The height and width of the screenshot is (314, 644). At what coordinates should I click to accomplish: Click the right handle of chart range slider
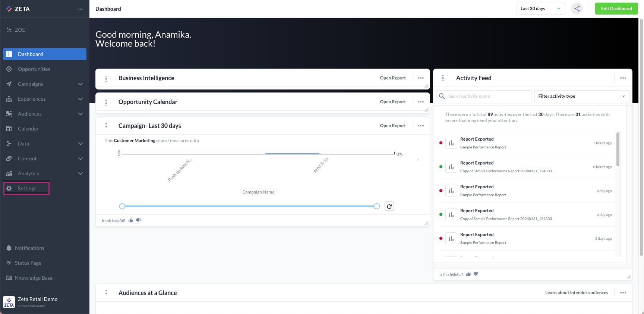[377, 206]
